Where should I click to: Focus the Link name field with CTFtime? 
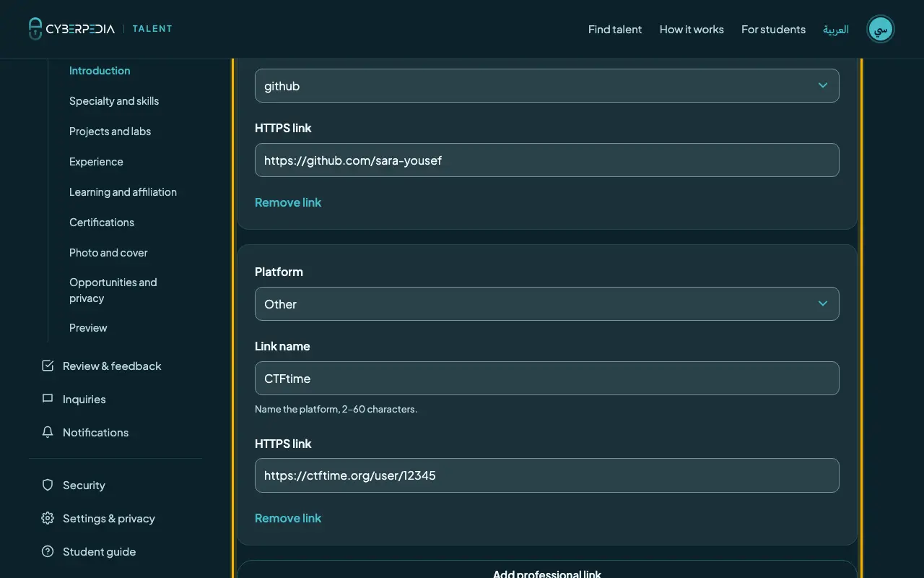click(547, 378)
